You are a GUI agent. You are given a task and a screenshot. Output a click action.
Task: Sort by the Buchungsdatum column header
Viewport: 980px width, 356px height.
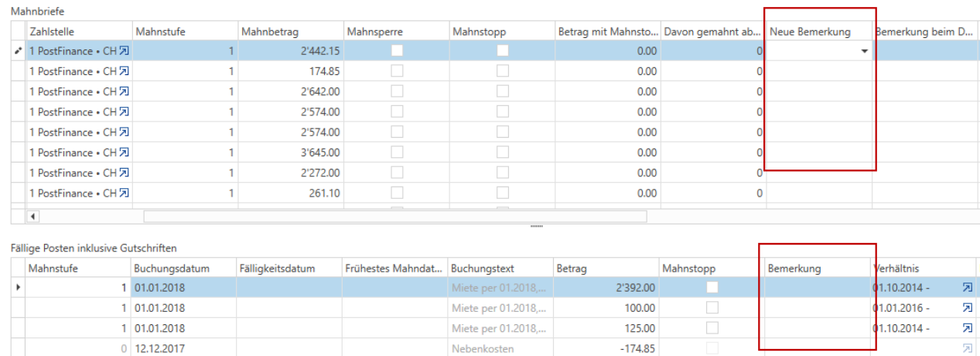(184, 269)
